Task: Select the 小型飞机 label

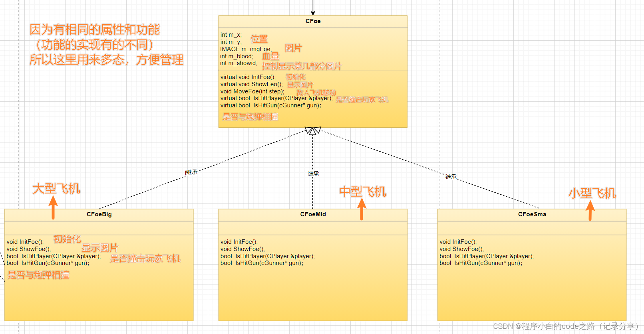Action: (x=592, y=193)
